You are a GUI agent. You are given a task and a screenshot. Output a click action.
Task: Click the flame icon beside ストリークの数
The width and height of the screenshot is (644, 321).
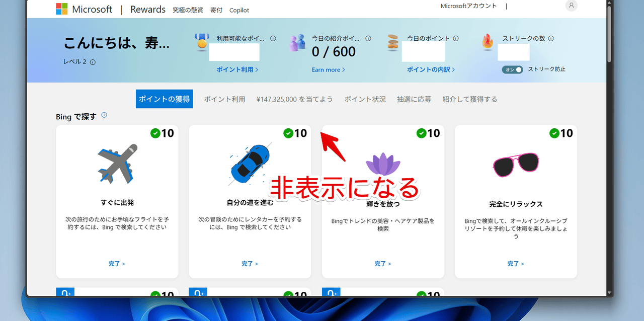click(486, 43)
